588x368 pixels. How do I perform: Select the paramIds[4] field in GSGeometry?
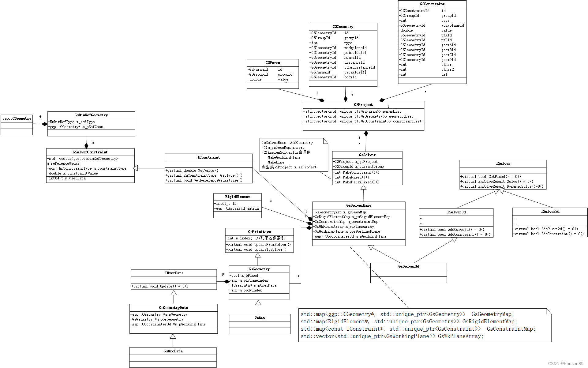pos(338,72)
